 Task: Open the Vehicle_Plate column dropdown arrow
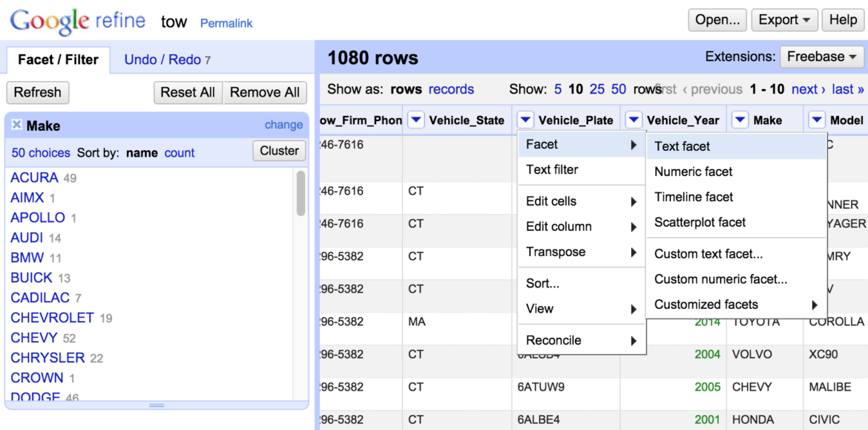tap(526, 120)
